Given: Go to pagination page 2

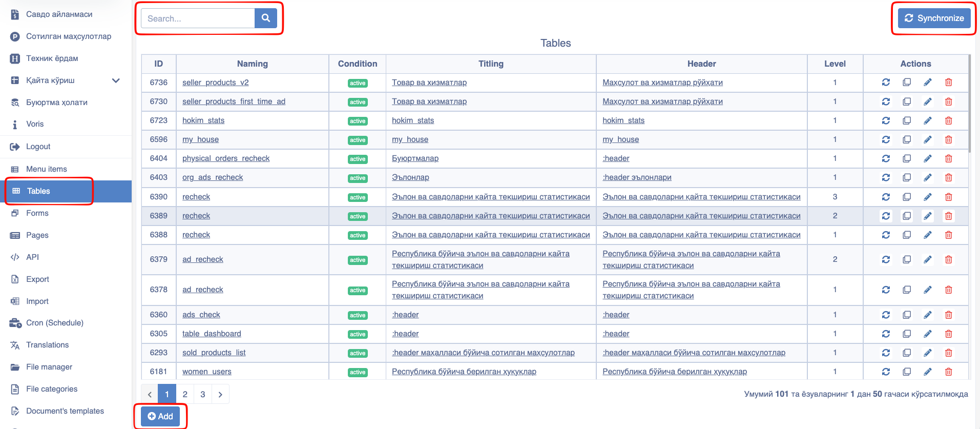Looking at the screenshot, I should tap(185, 394).
